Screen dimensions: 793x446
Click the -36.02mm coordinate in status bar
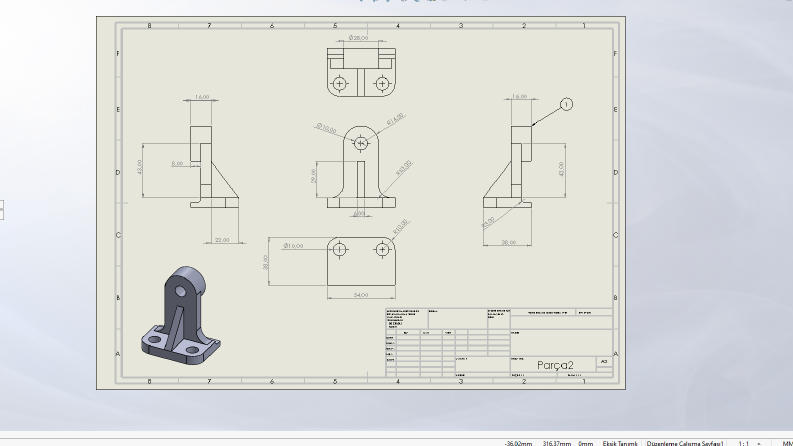tap(518, 443)
